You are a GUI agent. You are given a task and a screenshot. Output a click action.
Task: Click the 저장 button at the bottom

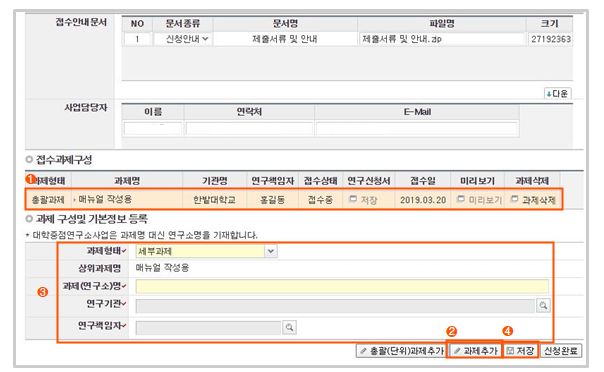pos(520,351)
